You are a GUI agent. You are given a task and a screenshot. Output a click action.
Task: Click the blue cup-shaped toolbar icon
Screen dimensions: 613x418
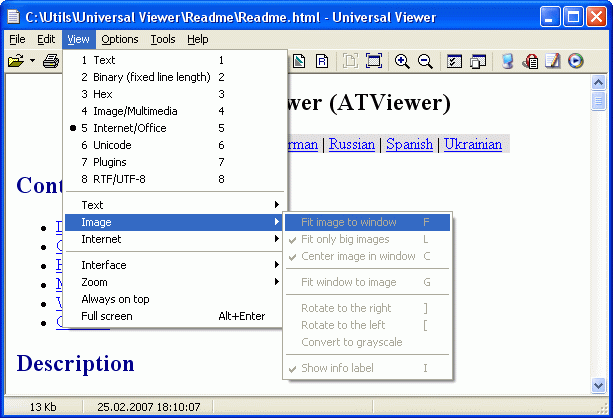(x=507, y=61)
